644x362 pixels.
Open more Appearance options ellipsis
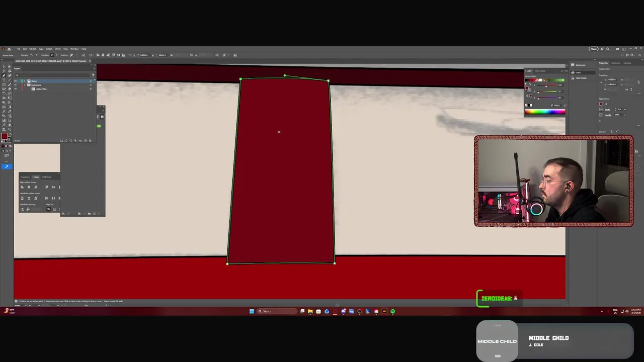[x=638, y=126]
